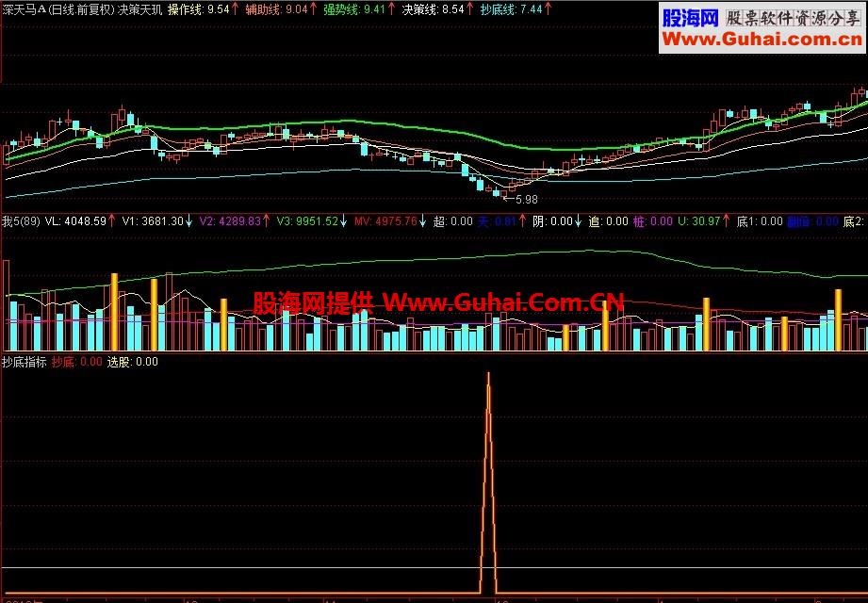Select the blue 天: 0.81 readout
868x603 pixels.
coord(497,221)
